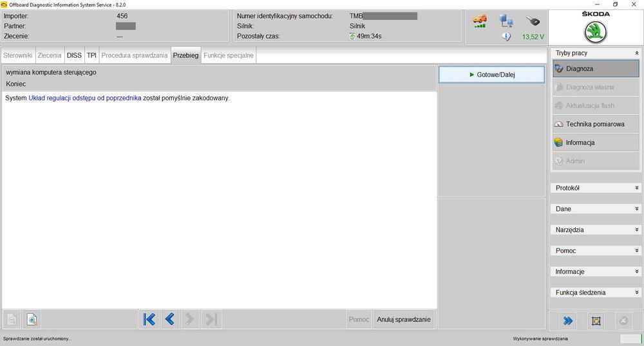644x346 pixels.
Task: Click the 13,52 V voltage reading
Action: click(x=533, y=37)
